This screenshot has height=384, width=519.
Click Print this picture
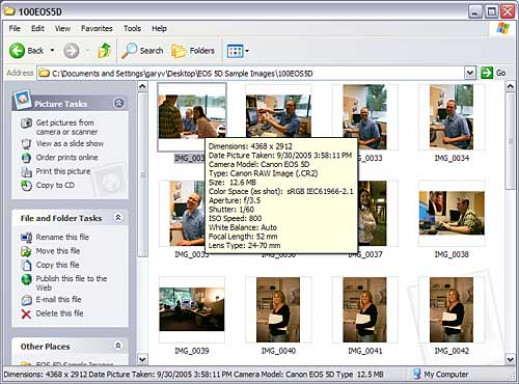pyautogui.click(x=63, y=171)
